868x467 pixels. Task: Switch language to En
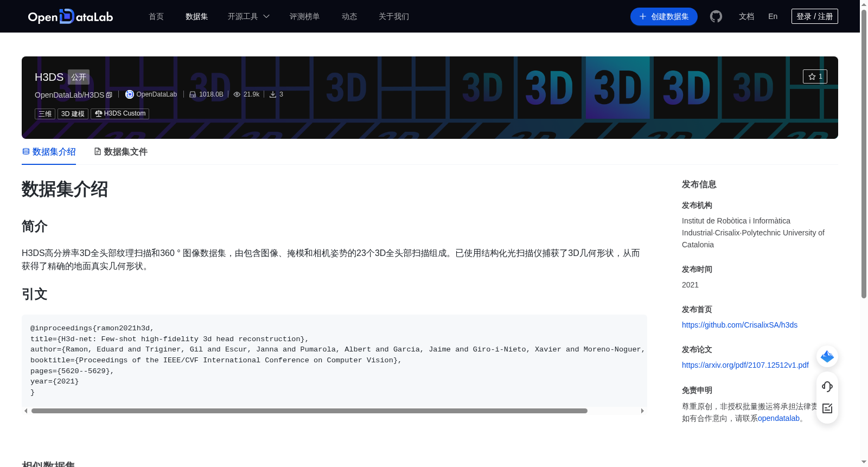(x=773, y=16)
